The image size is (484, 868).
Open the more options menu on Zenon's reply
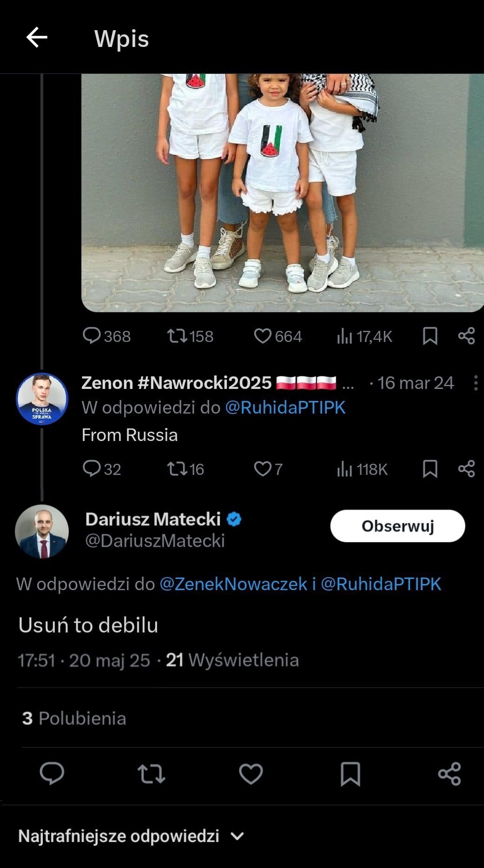pos(475,383)
